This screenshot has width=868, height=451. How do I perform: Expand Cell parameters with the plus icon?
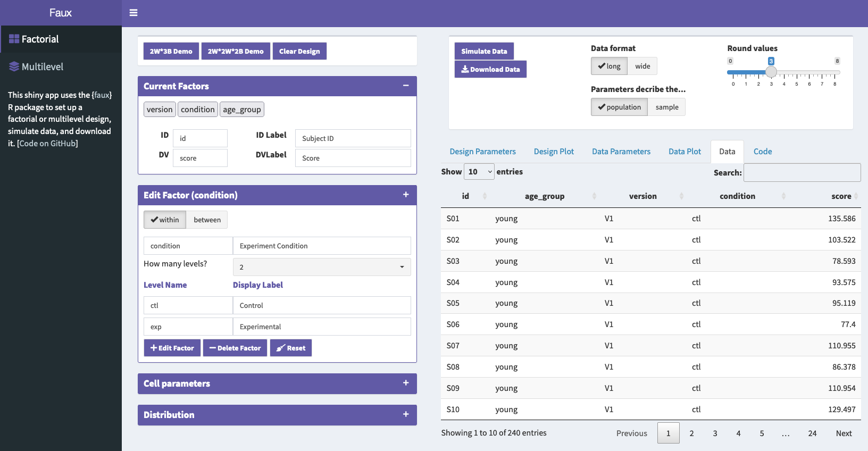406,383
